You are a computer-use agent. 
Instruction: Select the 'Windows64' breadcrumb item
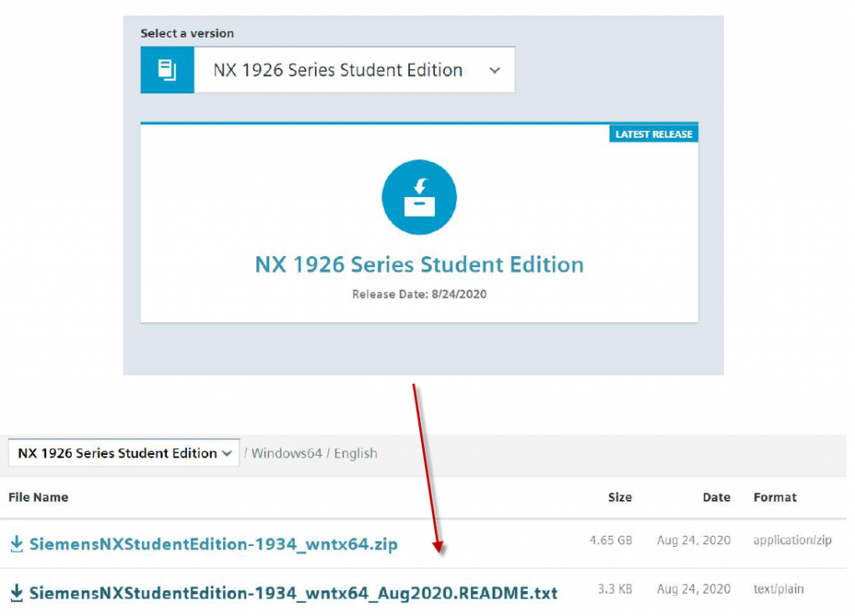(x=286, y=453)
